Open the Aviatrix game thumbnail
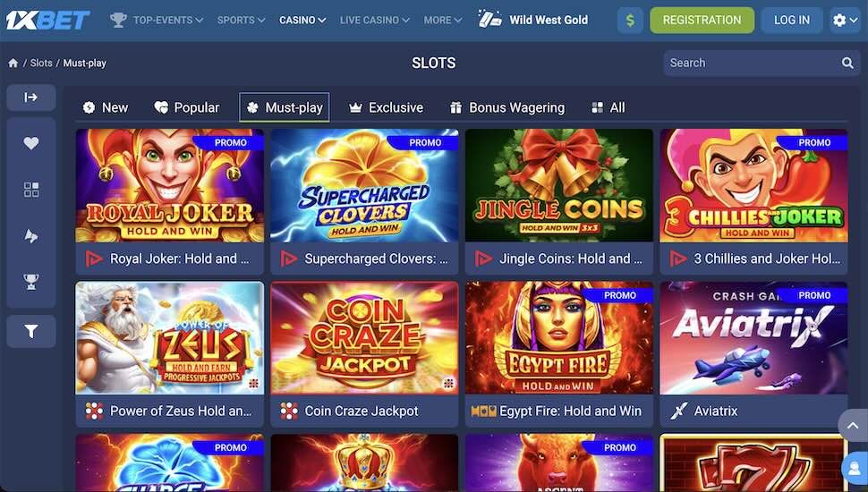This screenshot has height=492, width=868. pos(753,338)
